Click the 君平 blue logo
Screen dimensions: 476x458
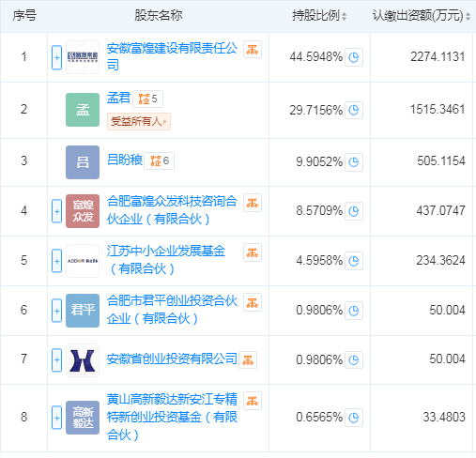83,311
